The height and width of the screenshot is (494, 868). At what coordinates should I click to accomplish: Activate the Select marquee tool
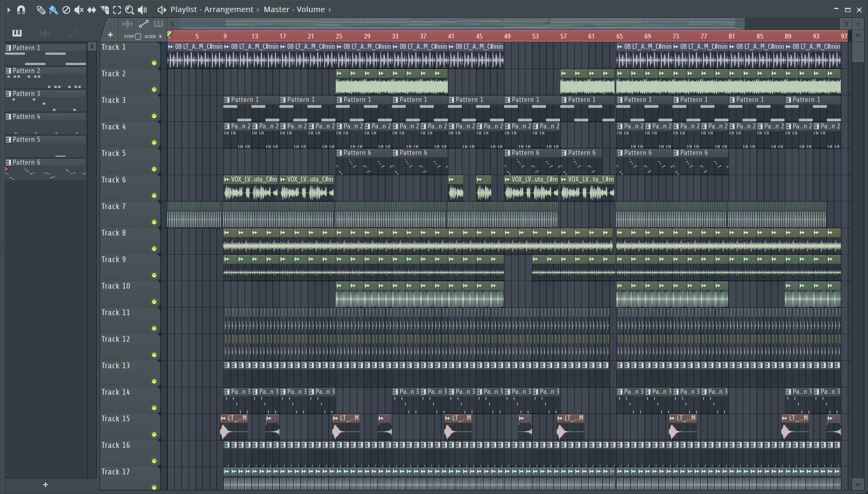point(117,10)
